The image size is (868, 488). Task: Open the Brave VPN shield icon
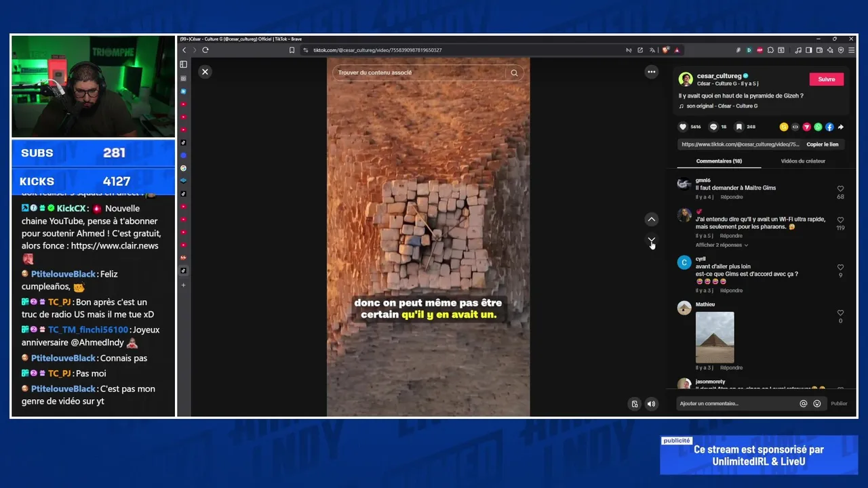click(841, 50)
